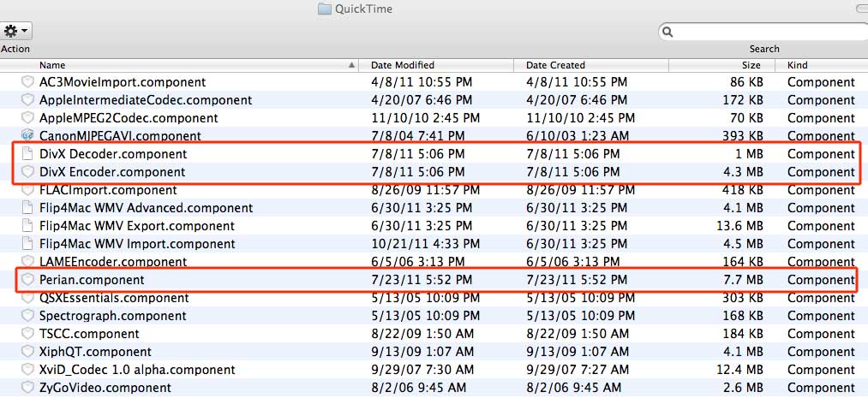Click the 86 KB size value

click(747, 82)
